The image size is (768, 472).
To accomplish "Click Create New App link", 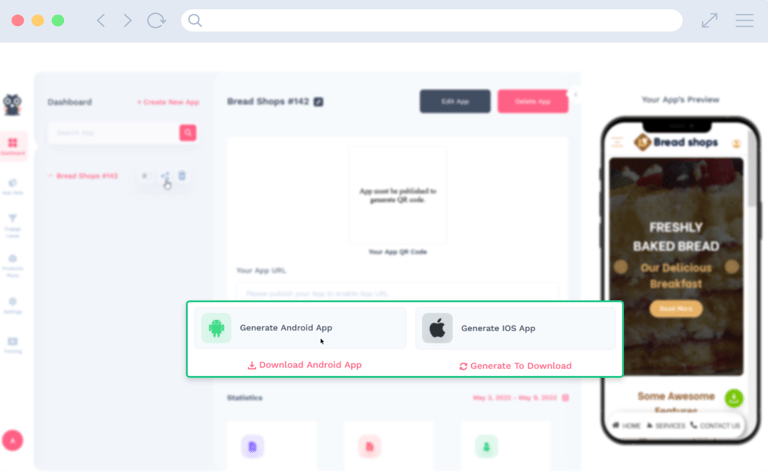I will [x=168, y=102].
